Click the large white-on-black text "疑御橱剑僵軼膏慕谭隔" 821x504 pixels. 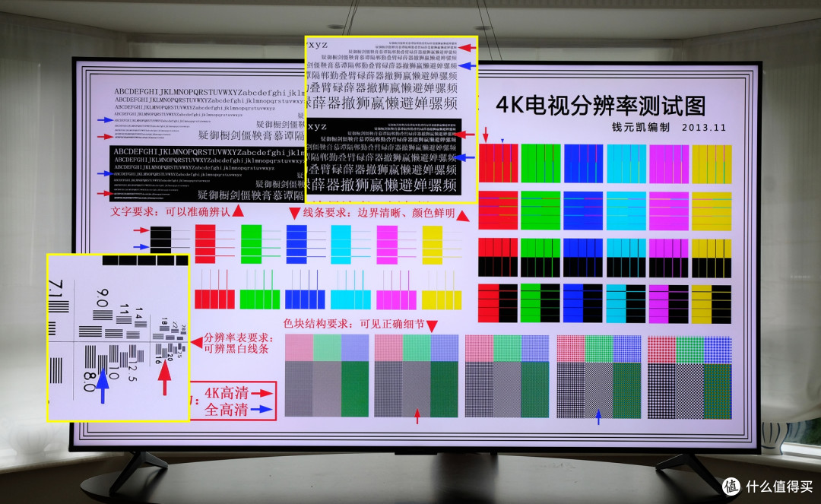tap(251, 195)
